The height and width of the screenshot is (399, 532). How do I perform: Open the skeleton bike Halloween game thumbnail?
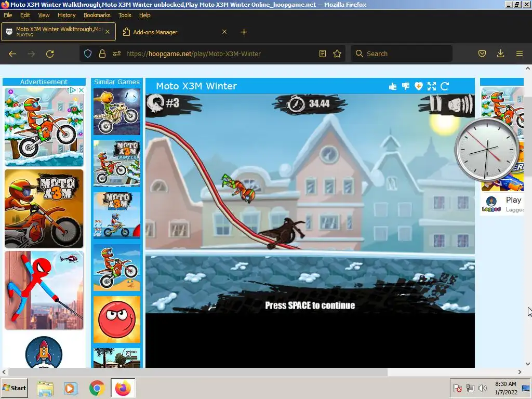tap(117, 112)
